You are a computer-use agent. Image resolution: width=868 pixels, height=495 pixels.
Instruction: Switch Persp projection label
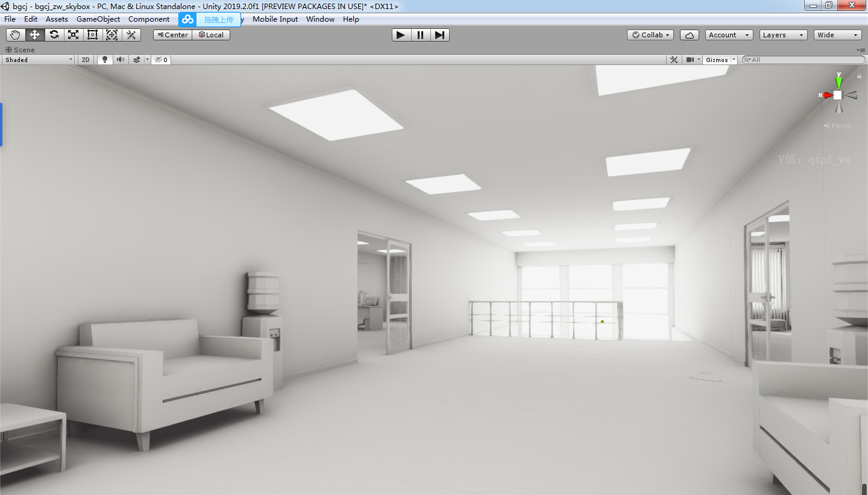pyautogui.click(x=837, y=126)
